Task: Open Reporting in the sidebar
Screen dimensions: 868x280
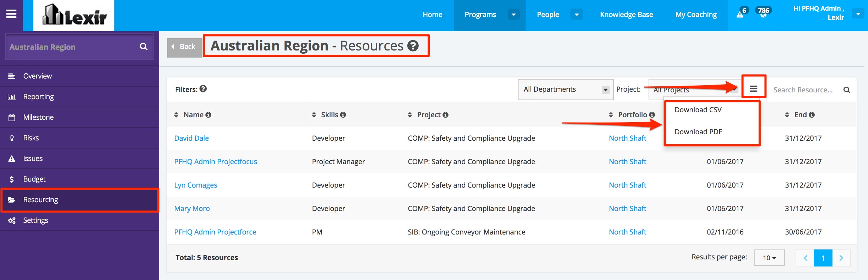Action: (x=80, y=97)
